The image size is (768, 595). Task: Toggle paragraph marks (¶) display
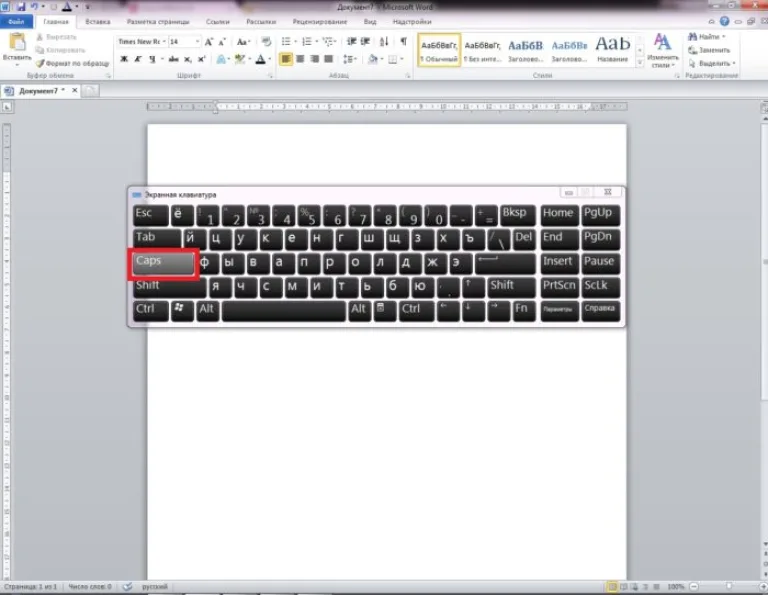(403, 42)
